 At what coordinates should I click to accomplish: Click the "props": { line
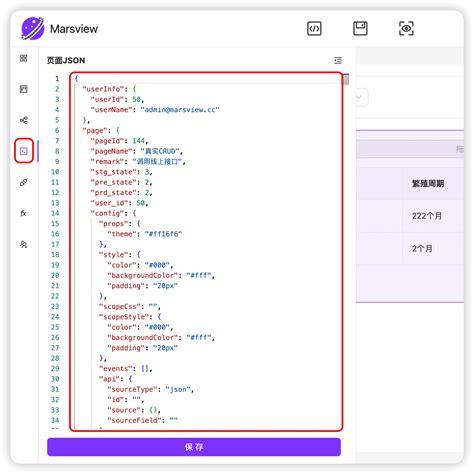coord(120,224)
